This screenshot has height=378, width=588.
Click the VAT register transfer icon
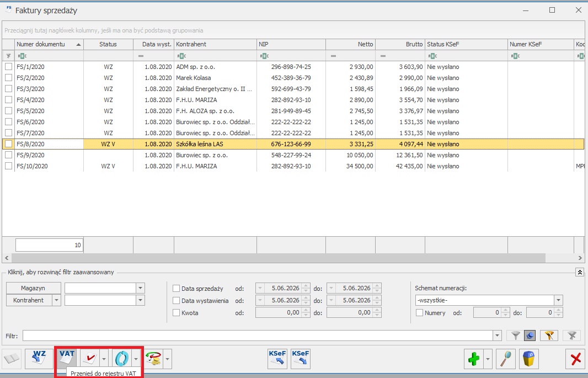pos(67,358)
